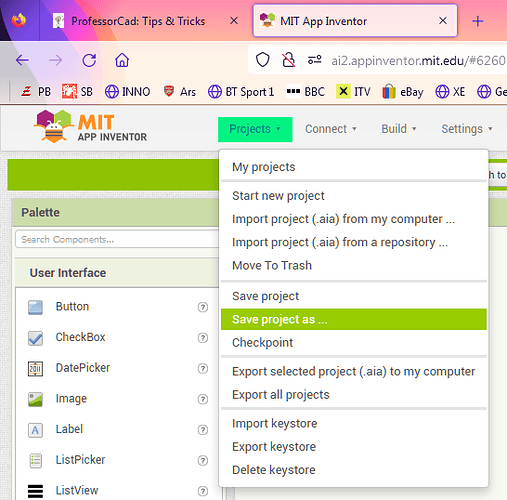Select the Label component icon
This screenshot has height=500, width=507.
coord(35,430)
